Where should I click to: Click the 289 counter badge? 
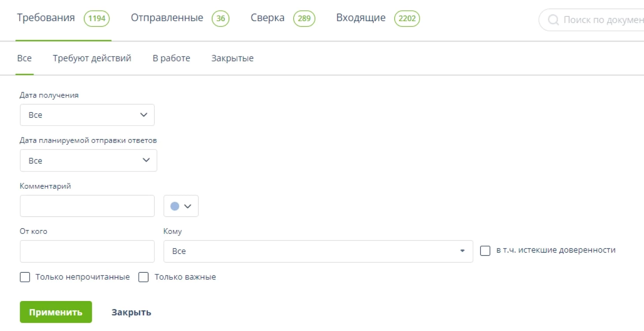[x=304, y=19]
